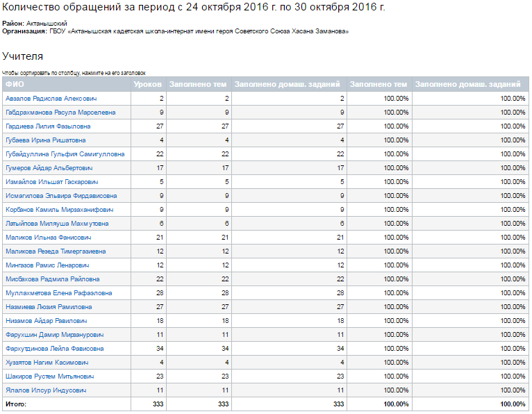Sort the table by ФИО column header
Viewport: 532px width, 414px height.
(14, 84)
